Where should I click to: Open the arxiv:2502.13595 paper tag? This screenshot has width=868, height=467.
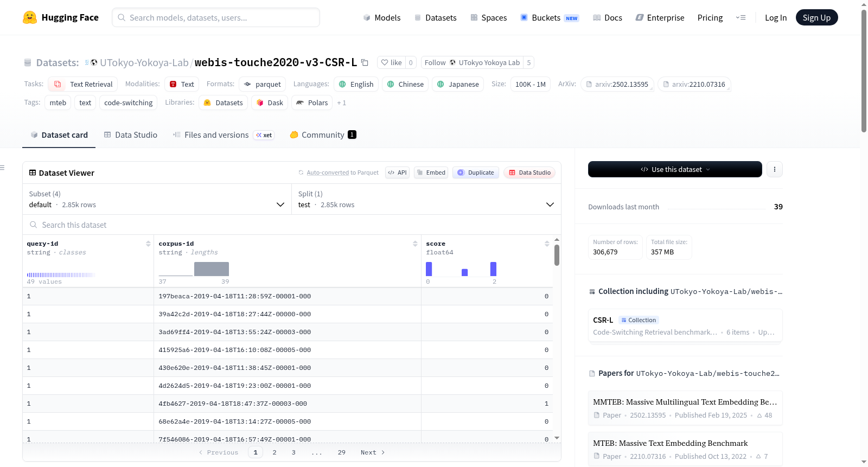[617, 84]
